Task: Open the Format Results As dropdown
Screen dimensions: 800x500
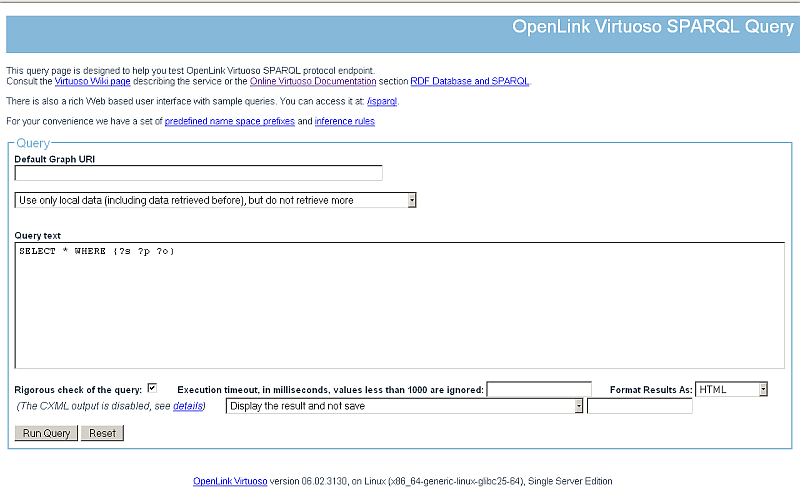Action: pos(732,389)
